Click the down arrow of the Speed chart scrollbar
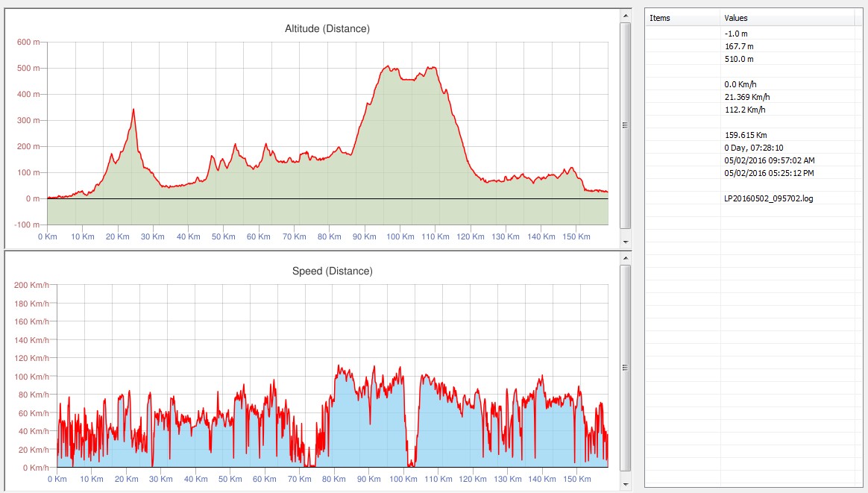868x493 pixels. tap(625, 485)
